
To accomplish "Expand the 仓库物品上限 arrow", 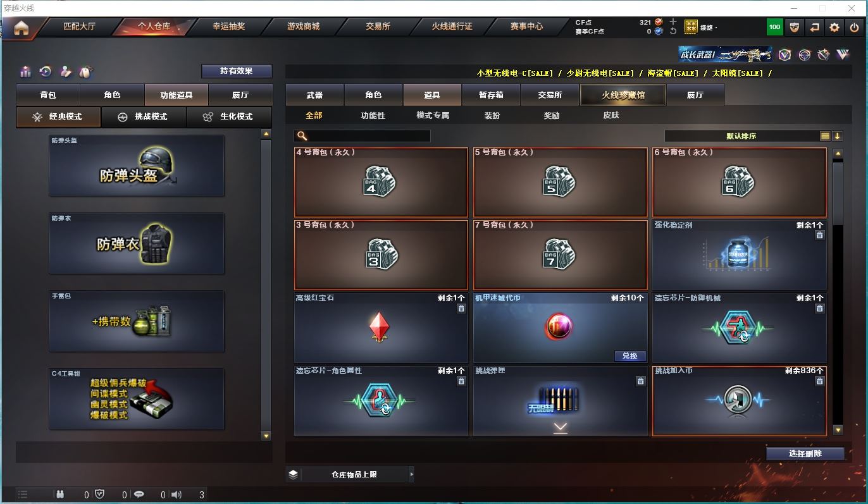I will coord(412,474).
